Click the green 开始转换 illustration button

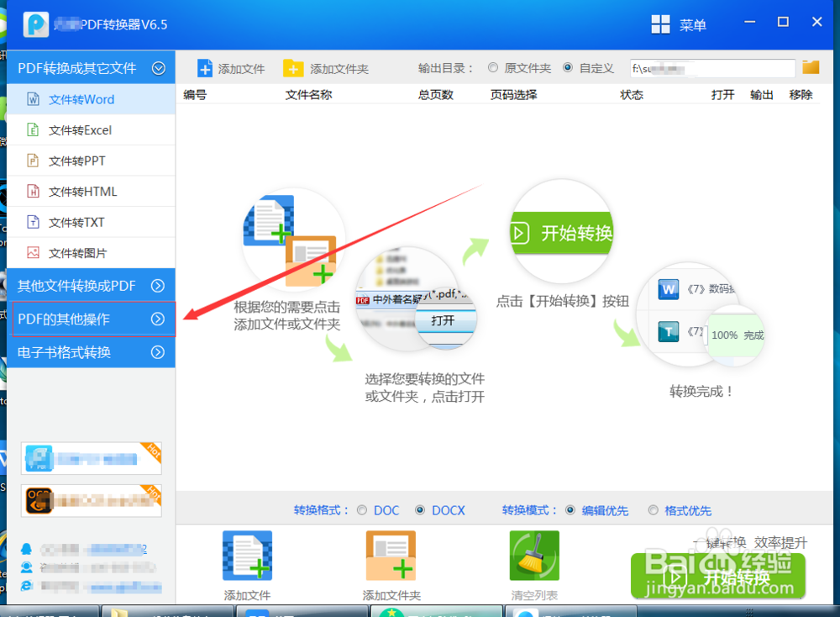point(561,233)
